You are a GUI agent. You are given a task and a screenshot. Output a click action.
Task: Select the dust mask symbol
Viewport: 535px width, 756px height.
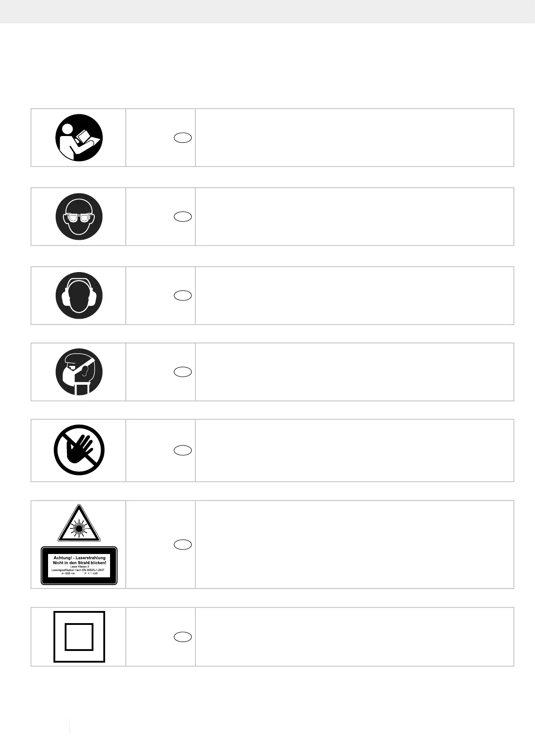pyautogui.click(x=79, y=372)
